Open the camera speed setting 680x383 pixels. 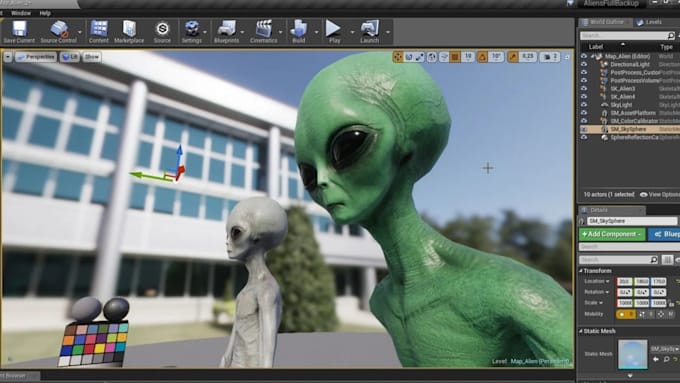pos(550,57)
